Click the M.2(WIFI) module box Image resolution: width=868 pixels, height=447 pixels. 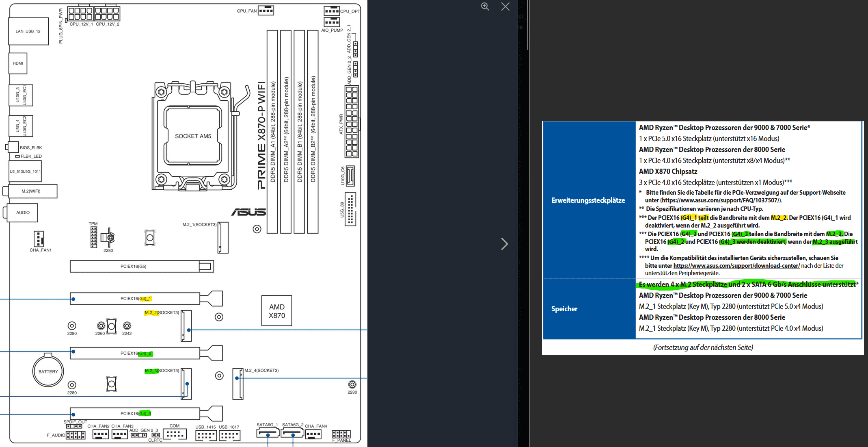pos(31,191)
